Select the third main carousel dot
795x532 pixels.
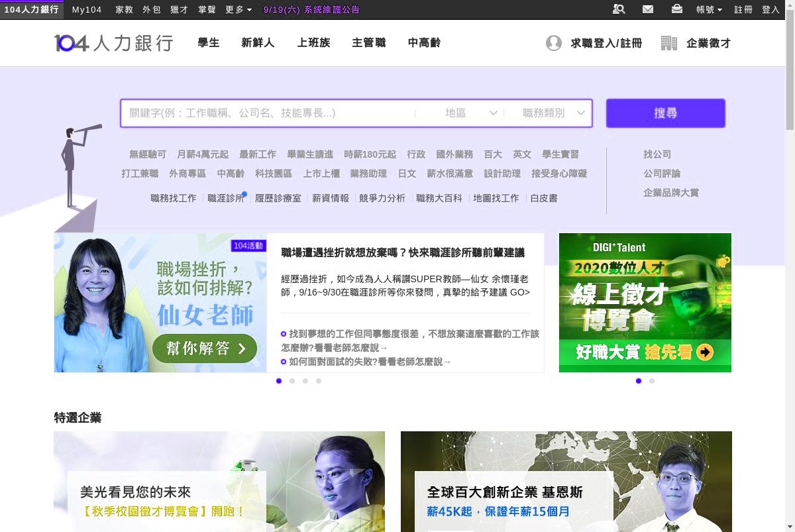305,381
